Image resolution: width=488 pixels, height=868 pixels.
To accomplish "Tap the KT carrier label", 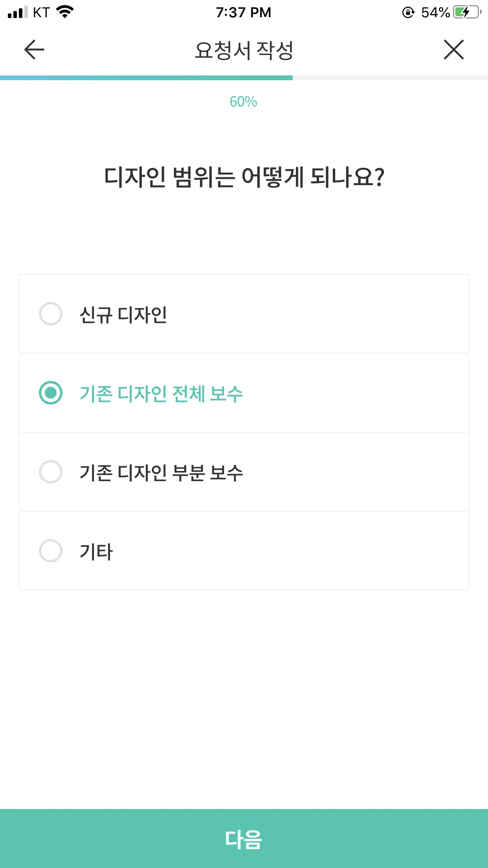I will 41,13.
